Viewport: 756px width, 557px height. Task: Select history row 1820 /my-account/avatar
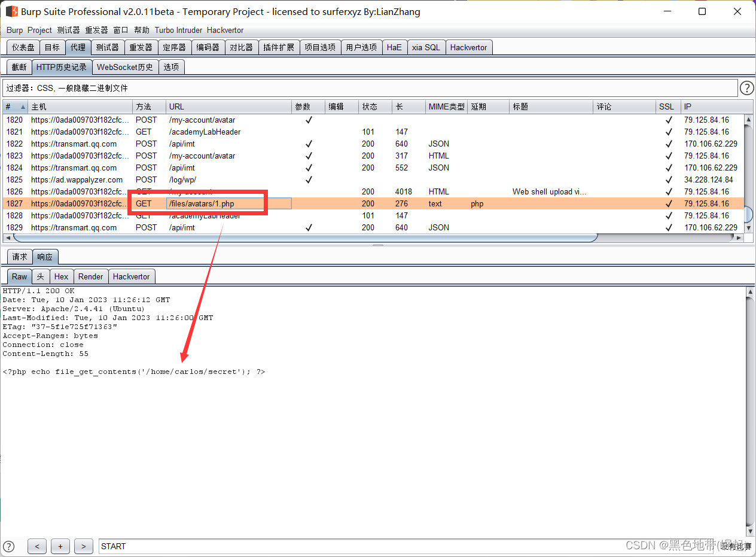[373, 120]
